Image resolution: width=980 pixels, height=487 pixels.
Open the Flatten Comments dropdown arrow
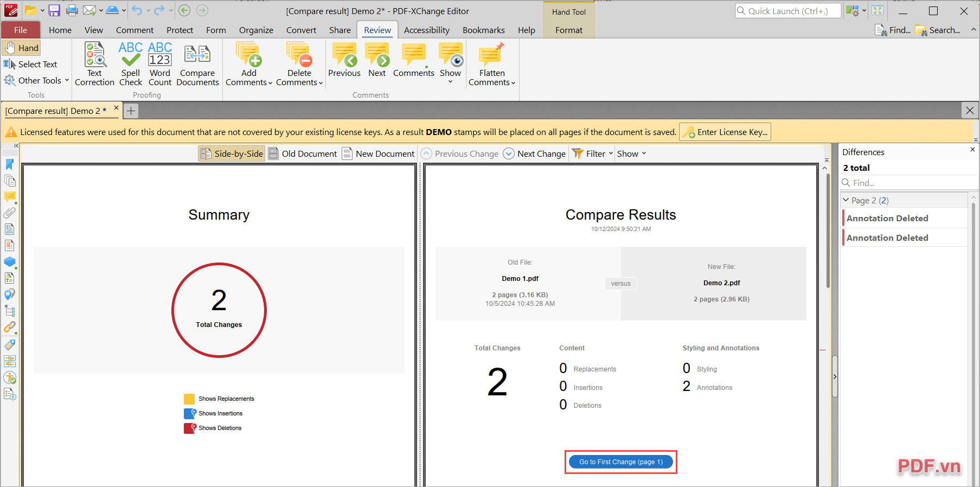513,83
